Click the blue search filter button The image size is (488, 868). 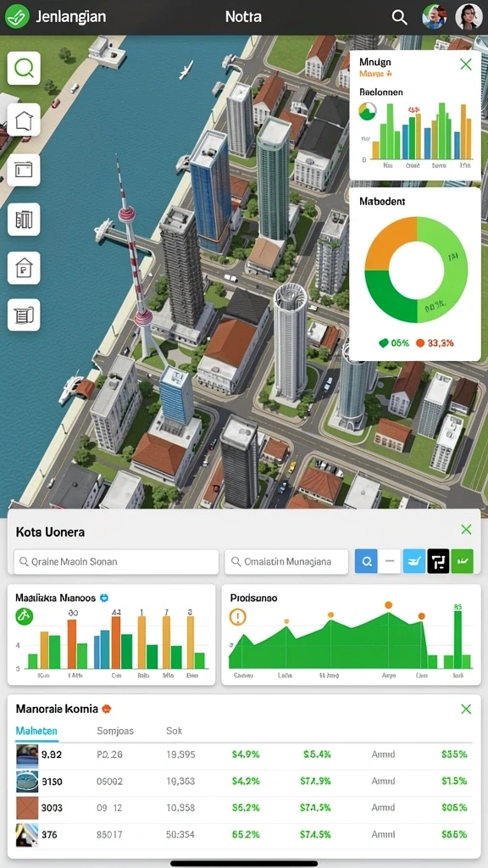[x=366, y=561]
